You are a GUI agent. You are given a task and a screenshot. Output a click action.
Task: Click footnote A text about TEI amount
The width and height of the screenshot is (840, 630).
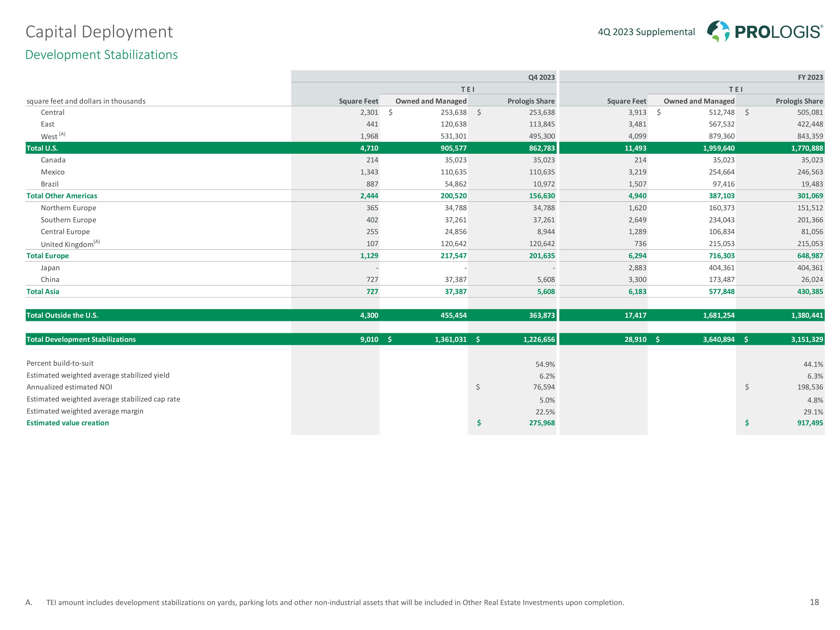(335, 603)
